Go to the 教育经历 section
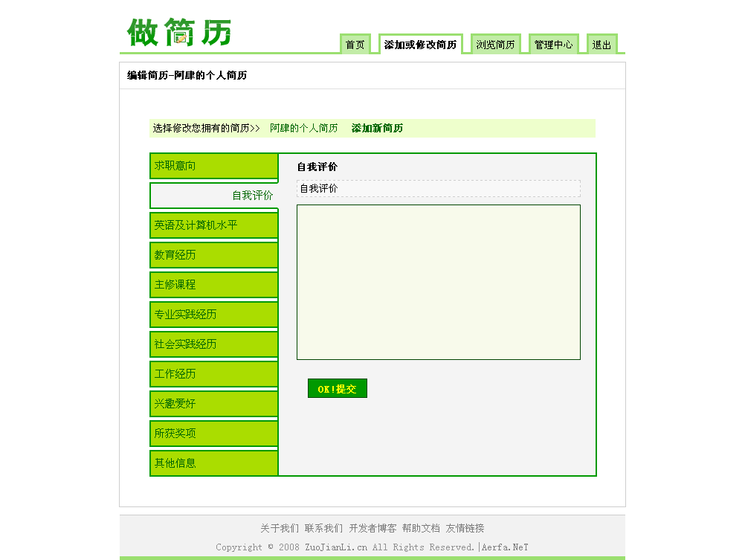Image resolution: width=745 pixels, height=560 pixels. pos(214,255)
